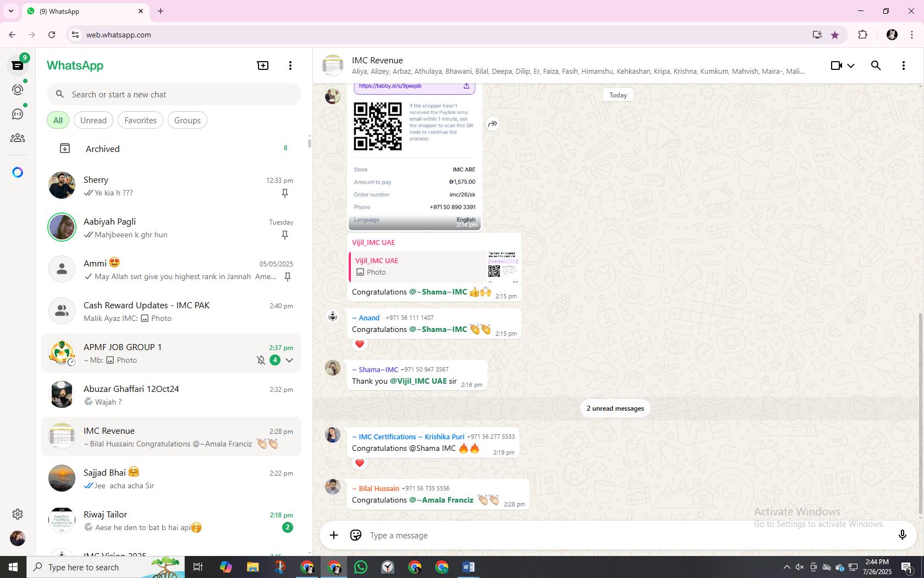The image size is (924, 578).
Task: Open Cash Reward Updates - IMC PAK chat
Action: click(171, 311)
